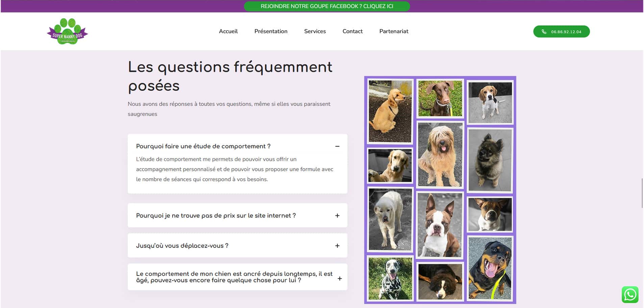Open the Partenariat menu item
This screenshot has width=644, height=308.
click(394, 31)
